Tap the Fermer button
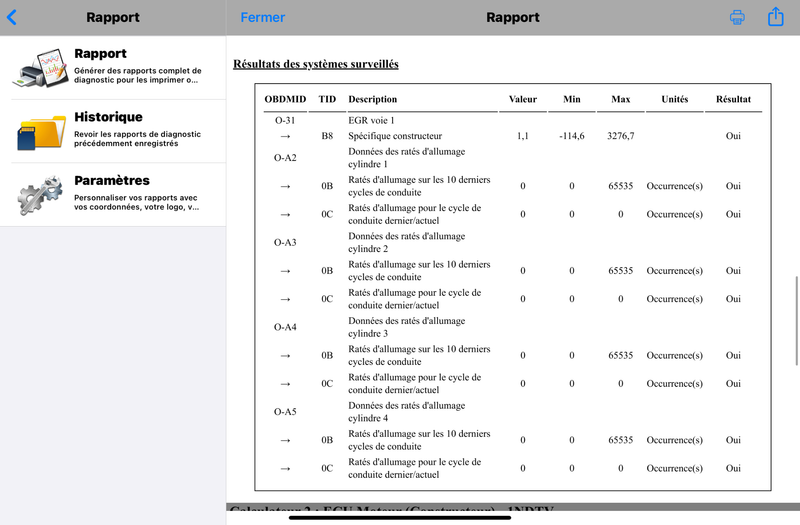 click(x=263, y=17)
